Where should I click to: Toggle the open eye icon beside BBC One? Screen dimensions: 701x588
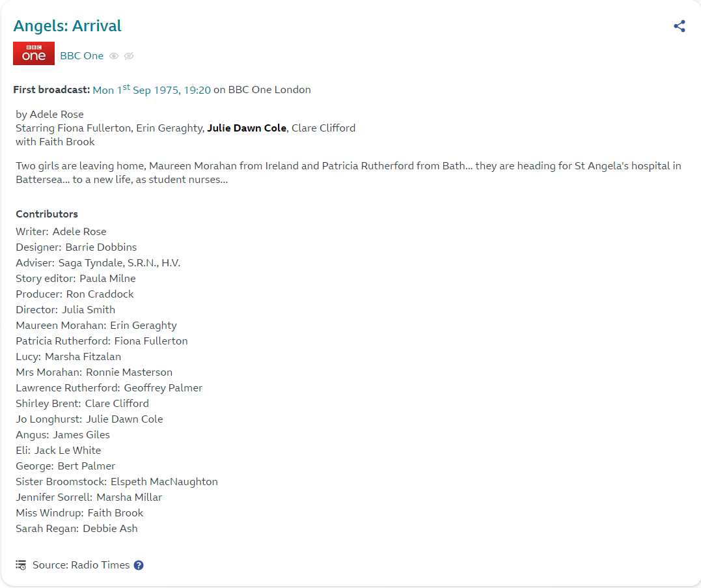[114, 56]
